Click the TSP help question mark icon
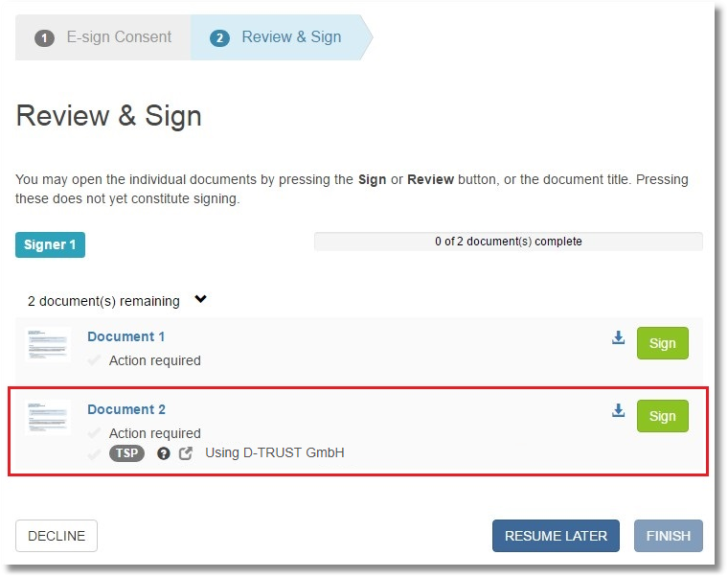Image resolution: width=728 pixels, height=578 pixels. (x=164, y=453)
